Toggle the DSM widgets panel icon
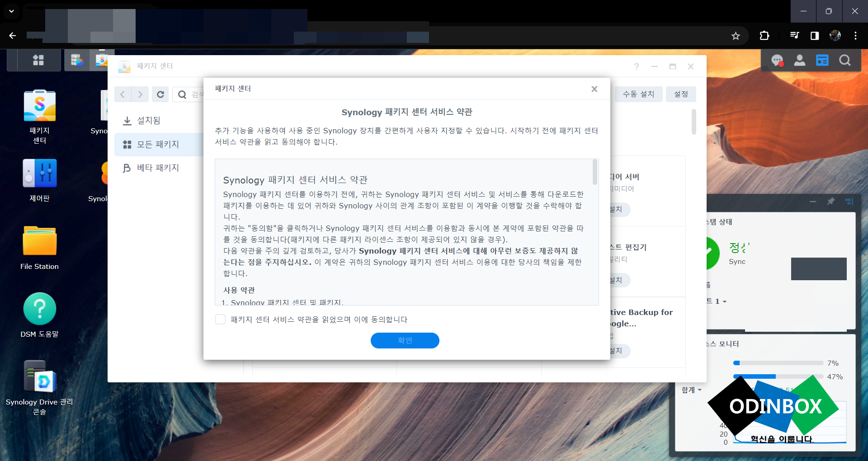This screenshot has width=868, height=461. [x=822, y=61]
